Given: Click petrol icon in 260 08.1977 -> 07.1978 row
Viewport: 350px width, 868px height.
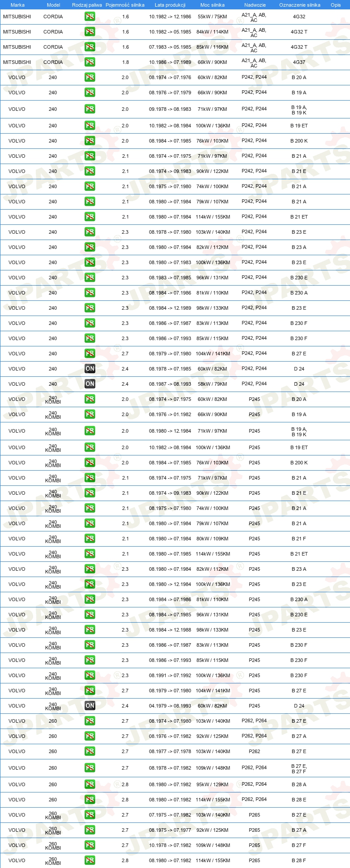Looking at the screenshot, I should pos(90,751).
